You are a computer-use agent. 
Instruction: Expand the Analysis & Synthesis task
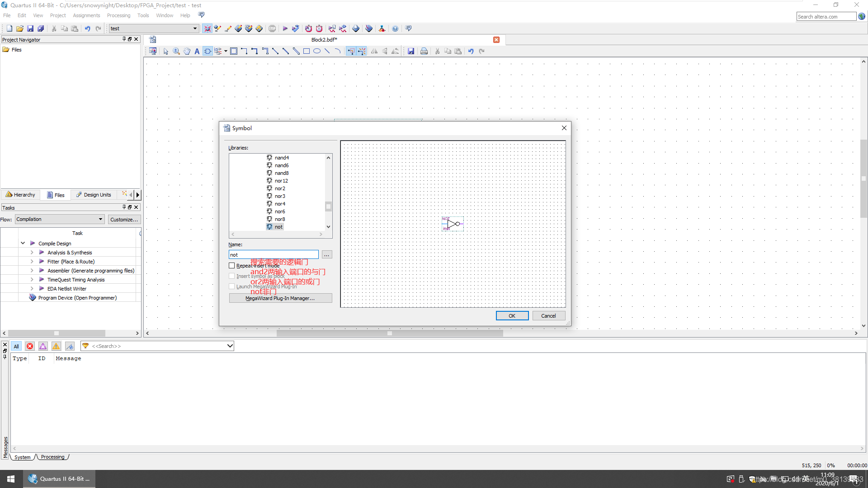[32, 253]
